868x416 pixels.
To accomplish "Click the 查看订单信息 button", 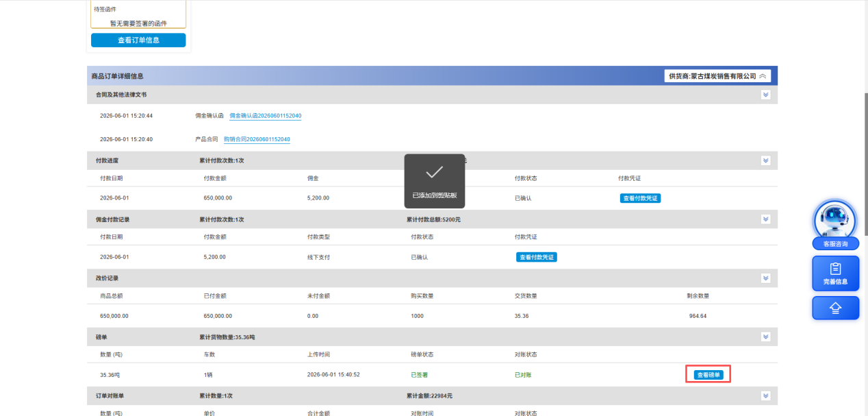I will (138, 40).
